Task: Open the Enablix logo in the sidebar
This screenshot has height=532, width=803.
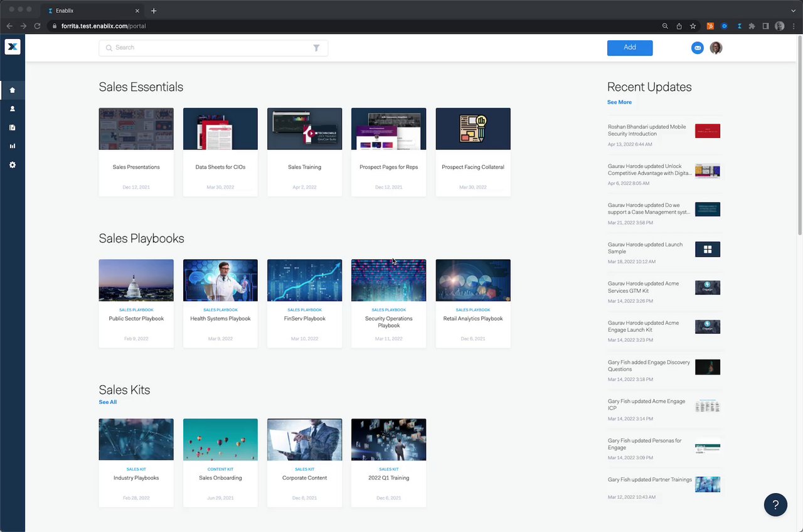Action: [13, 47]
